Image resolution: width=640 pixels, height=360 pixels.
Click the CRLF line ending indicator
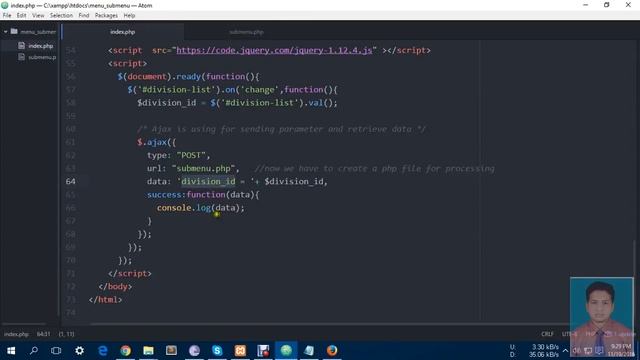pos(547,334)
